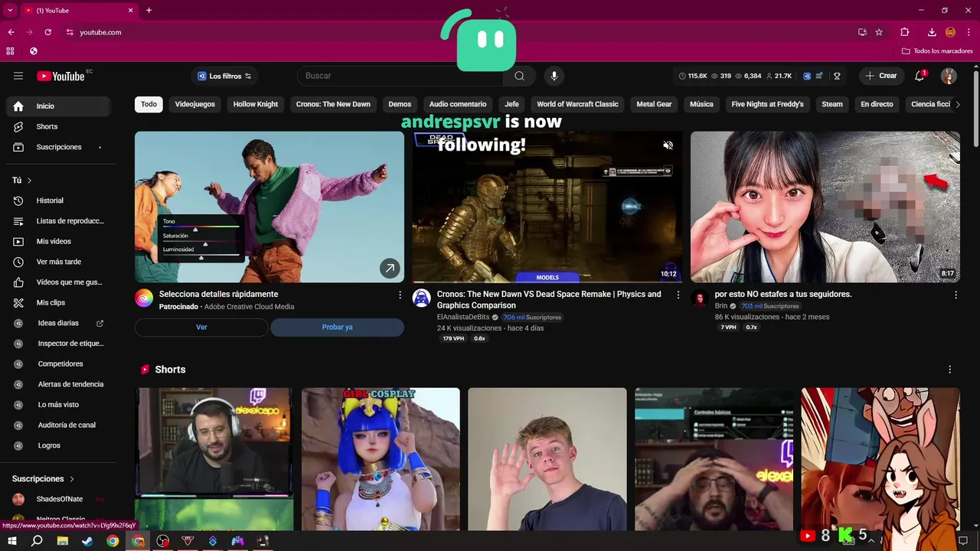Bookmark this page with the star icon
The image size is (980, 551).
(879, 32)
